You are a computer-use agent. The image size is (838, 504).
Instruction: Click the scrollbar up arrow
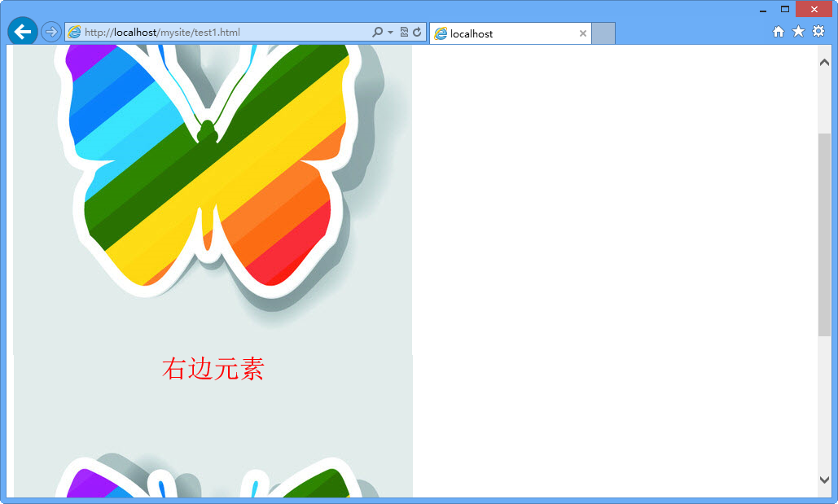pos(824,62)
